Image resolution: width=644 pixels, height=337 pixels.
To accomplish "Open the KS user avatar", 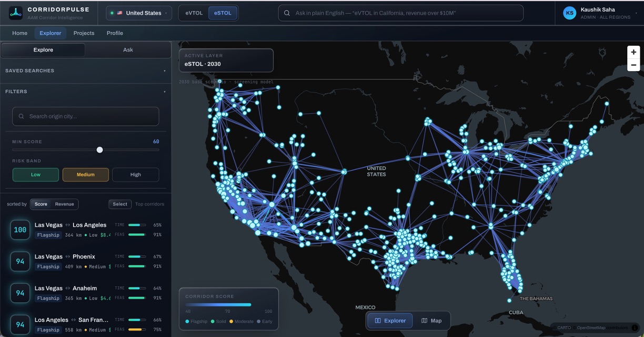I will click(x=569, y=13).
